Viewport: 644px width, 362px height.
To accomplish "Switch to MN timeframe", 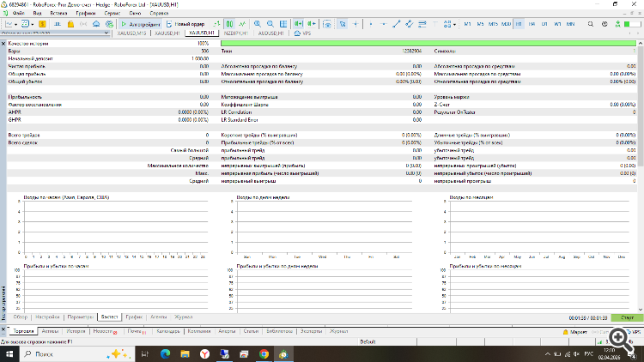I will click(x=570, y=24).
